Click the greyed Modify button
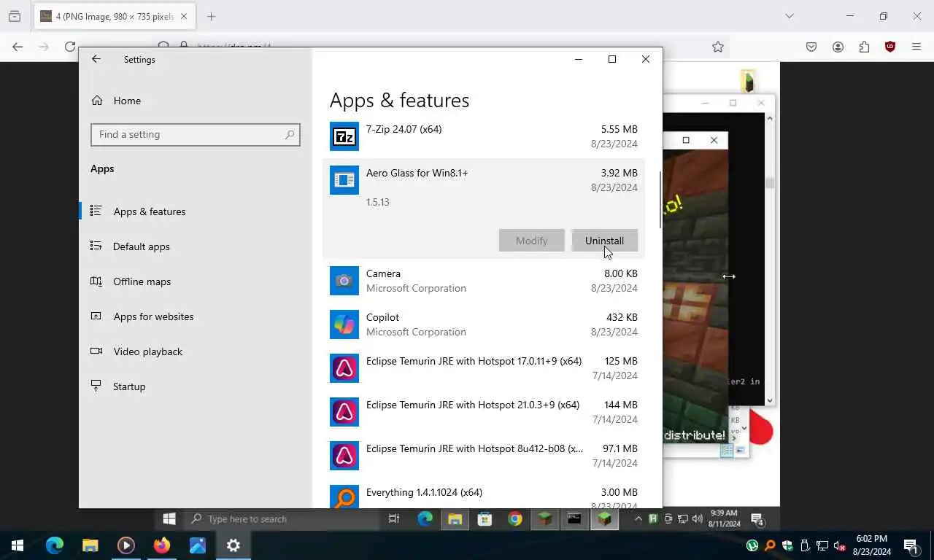The width and height of the screenshot is (934, 560). coord(532,241)
